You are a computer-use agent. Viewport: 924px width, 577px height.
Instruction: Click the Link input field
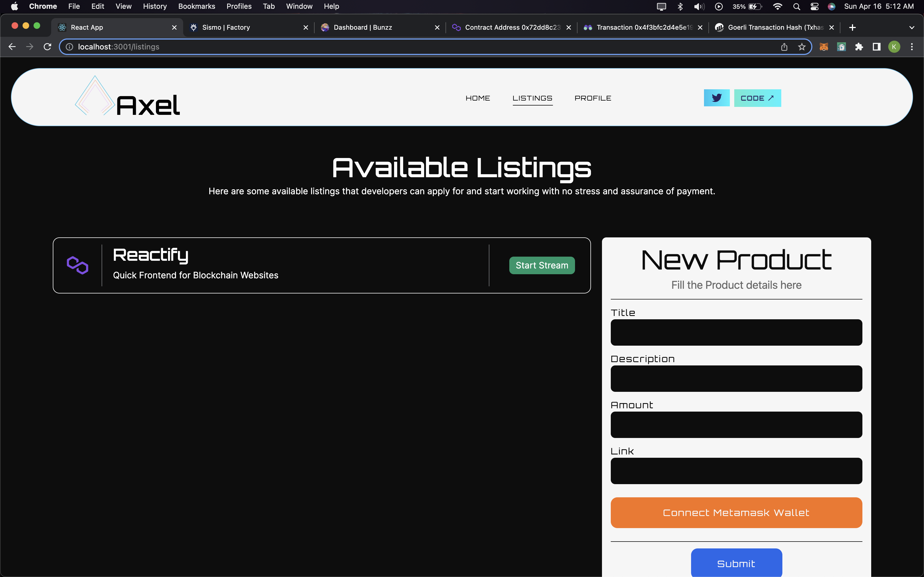click(x=736, y=471)
